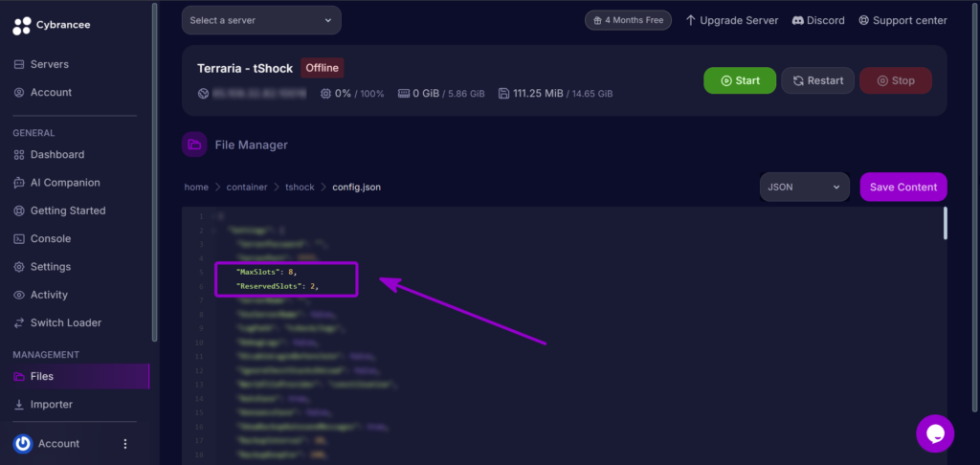Open the Importer page
Image resolution: width=980 pixels, height=465 pixels.
pos(52,405)
